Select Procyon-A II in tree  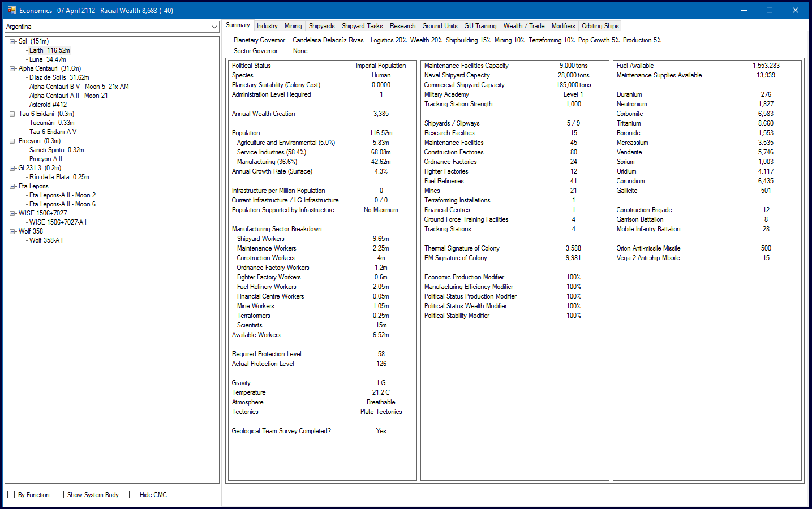(46, 159)
